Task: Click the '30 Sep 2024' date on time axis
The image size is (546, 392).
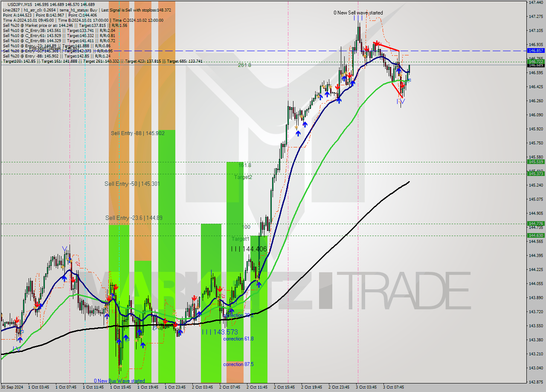Action: click(12, 387)
